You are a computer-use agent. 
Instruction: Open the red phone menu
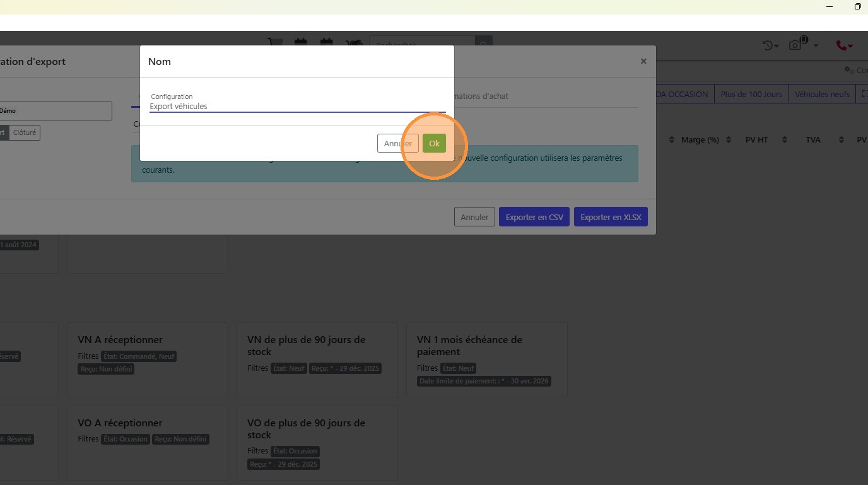pyautogui.click(x=844, y=45)
